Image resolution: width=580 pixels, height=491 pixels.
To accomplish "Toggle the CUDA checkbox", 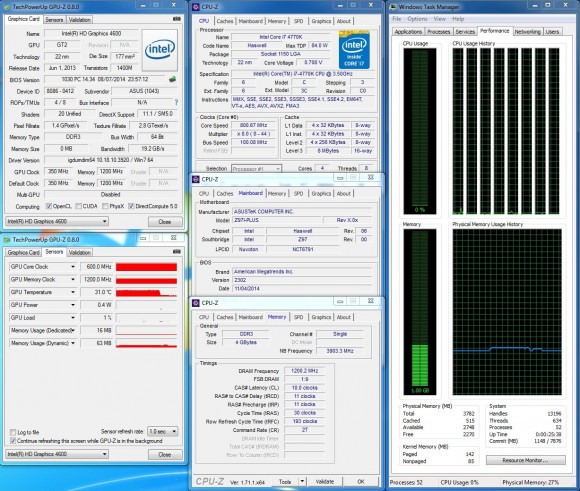I will coord(78,206).
